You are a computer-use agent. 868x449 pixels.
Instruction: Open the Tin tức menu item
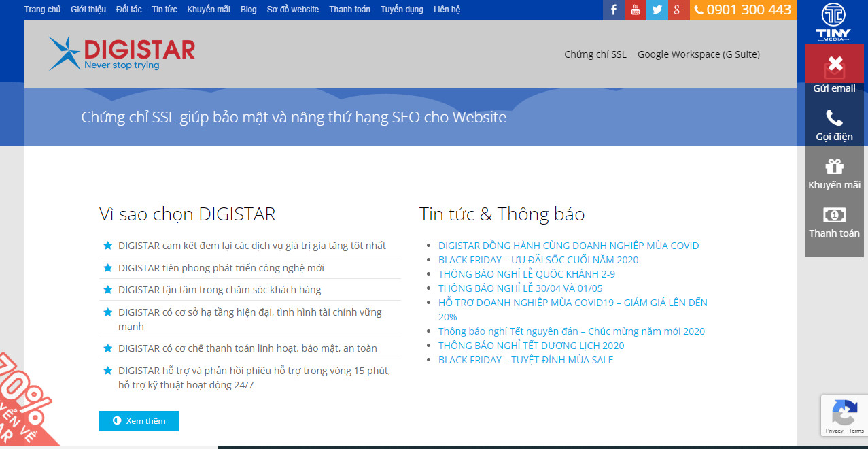163,10
